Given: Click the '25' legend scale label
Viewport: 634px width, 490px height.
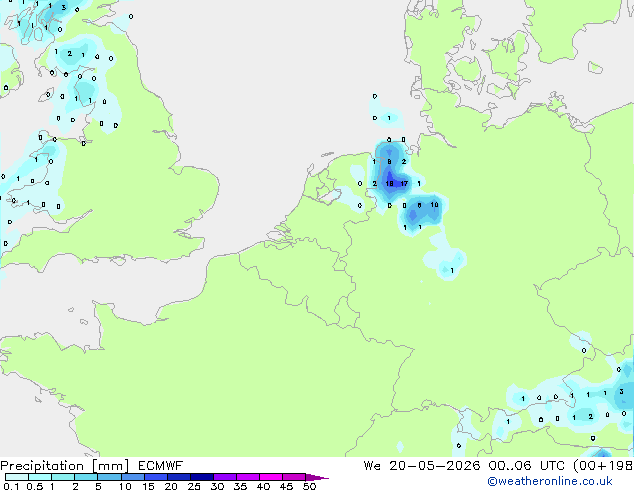Looking at the screenshot, I should (194, 486).
